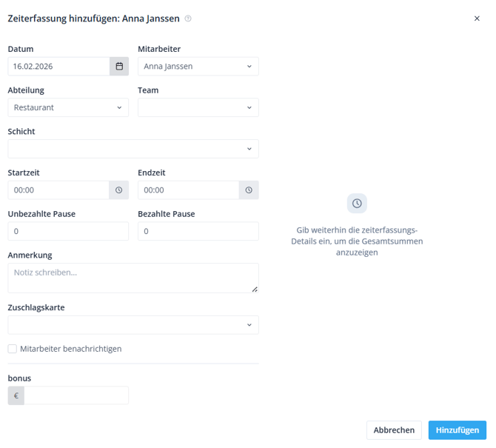Click the bonus amount input field
The width and height of the screenshot is (496, 448).
pyautogui.click(x=76, y=395)
